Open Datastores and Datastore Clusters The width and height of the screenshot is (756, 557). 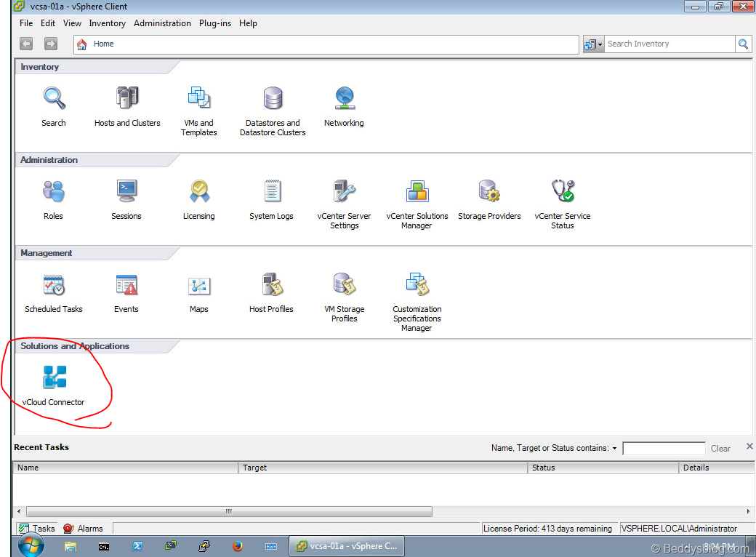coord(273,98)
